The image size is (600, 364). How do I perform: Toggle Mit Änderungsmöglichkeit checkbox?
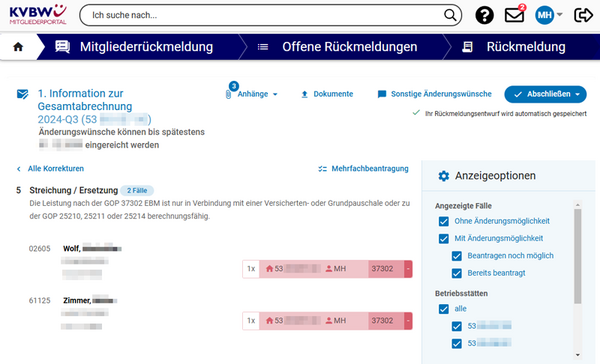[x=443, y=238]
